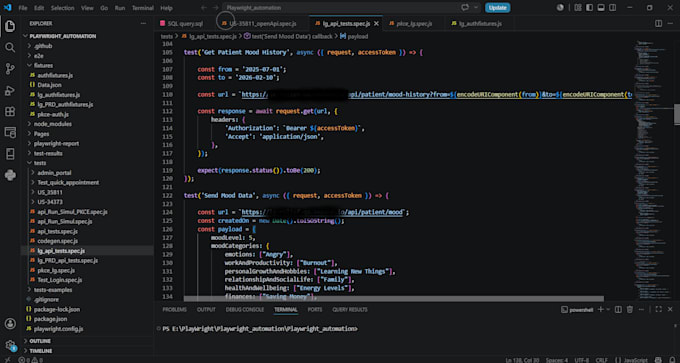Expand the OUTLINE section
Image resolution: width=680 pixels, height=363 pixels.
40,341
